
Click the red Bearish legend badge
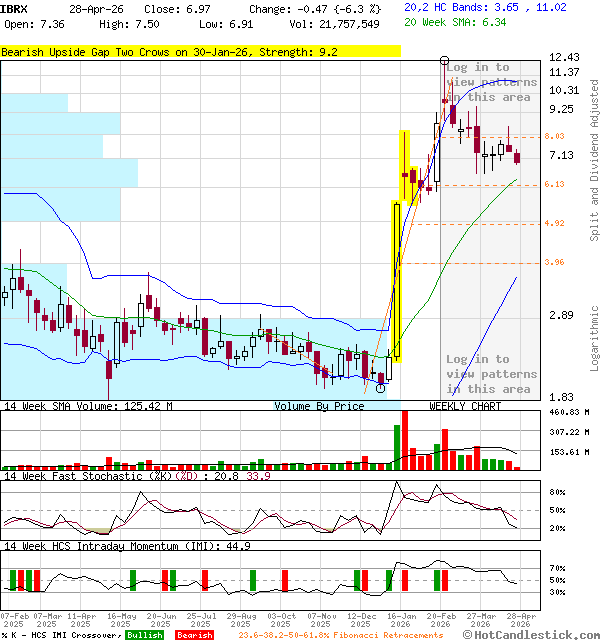[194, 635]
